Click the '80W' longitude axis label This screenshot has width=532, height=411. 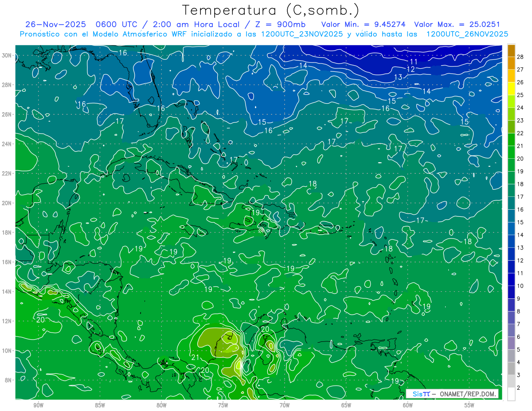point(161,405)
